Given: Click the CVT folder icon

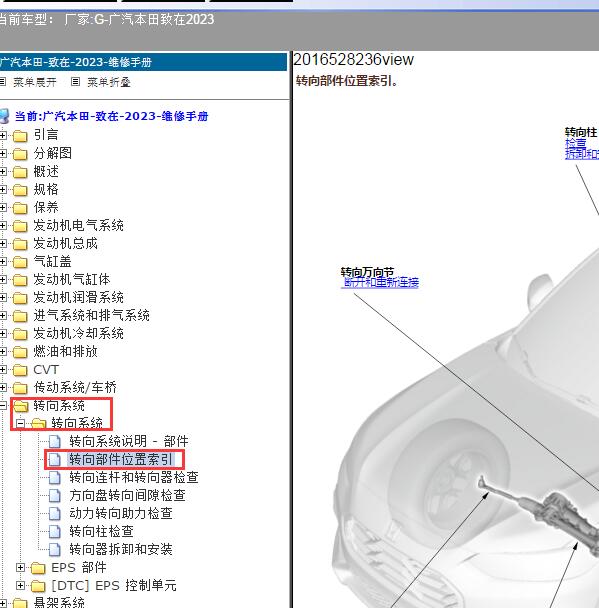Looking at the screenshot, I should point(20,370).
